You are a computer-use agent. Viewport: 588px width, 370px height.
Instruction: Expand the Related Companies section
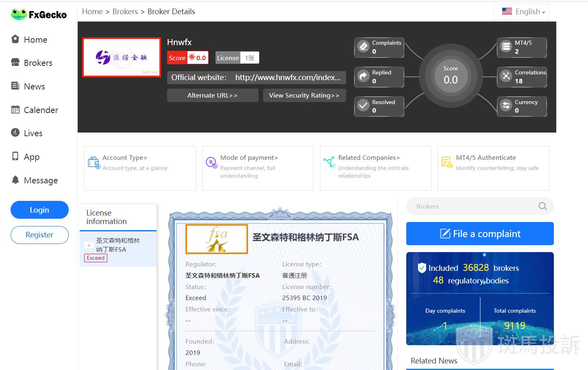click(369, 158)
